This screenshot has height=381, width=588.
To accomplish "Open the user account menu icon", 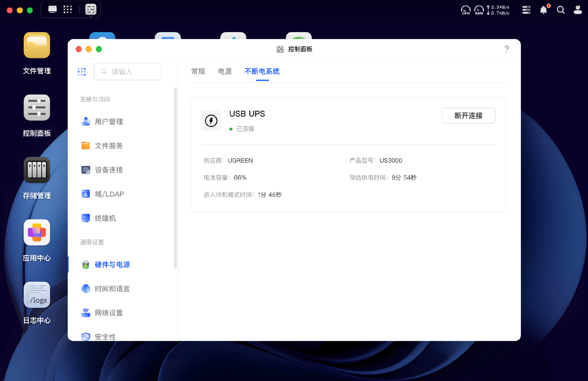I will [578, 10].
